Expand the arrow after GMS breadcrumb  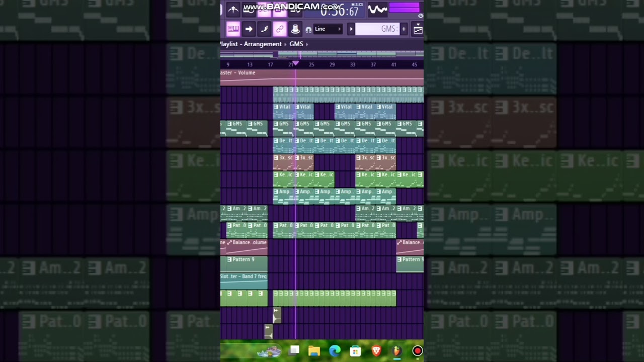tap(307, 44)
